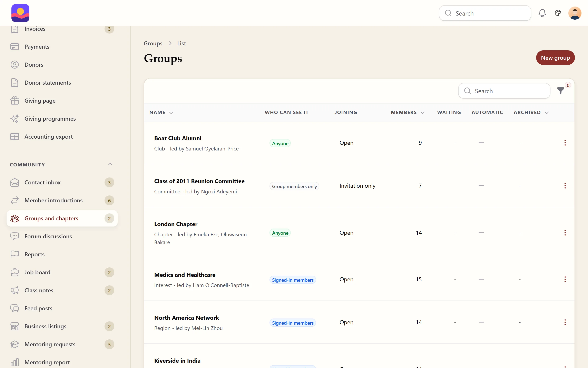The width and height of the screenshot is (588, 368).
Task: Click the Feed posts chat icon
Action: pyautogui.click(x=14, y=308)
